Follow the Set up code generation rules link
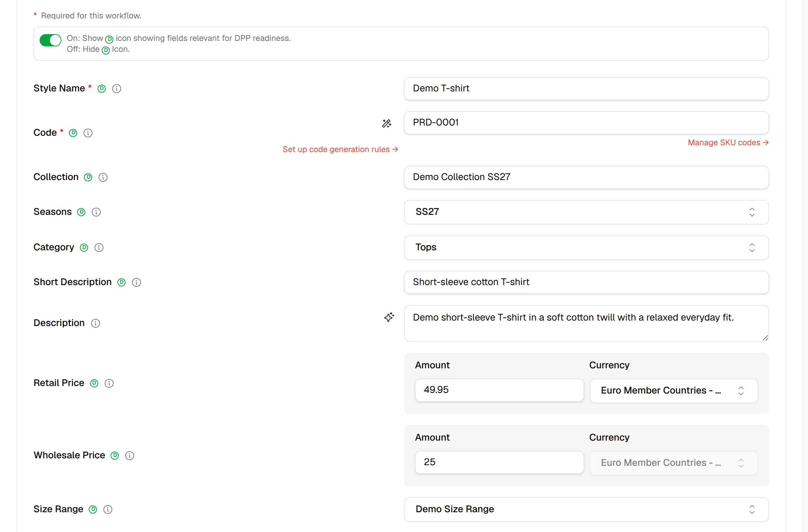 [x=340, y=149]
